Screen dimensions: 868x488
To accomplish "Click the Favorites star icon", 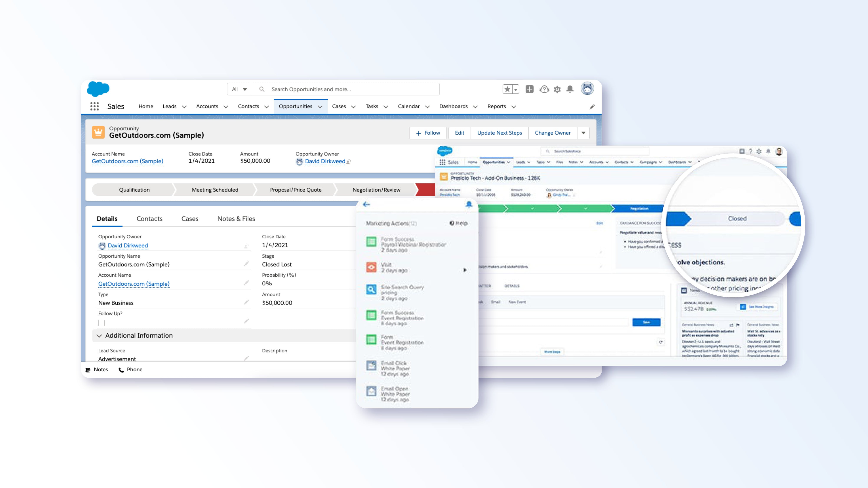I will [507, 89].
